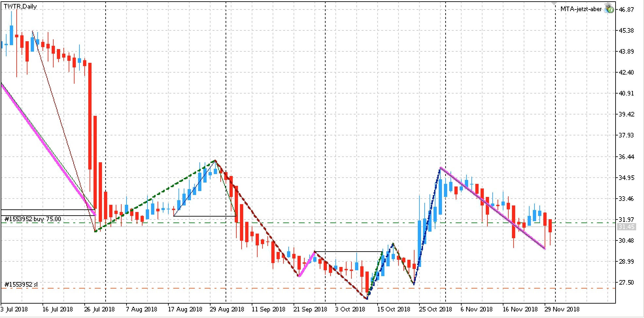Click the 25 Oct 2018 date label
The image size is (644, 318).
pos(436,309)
